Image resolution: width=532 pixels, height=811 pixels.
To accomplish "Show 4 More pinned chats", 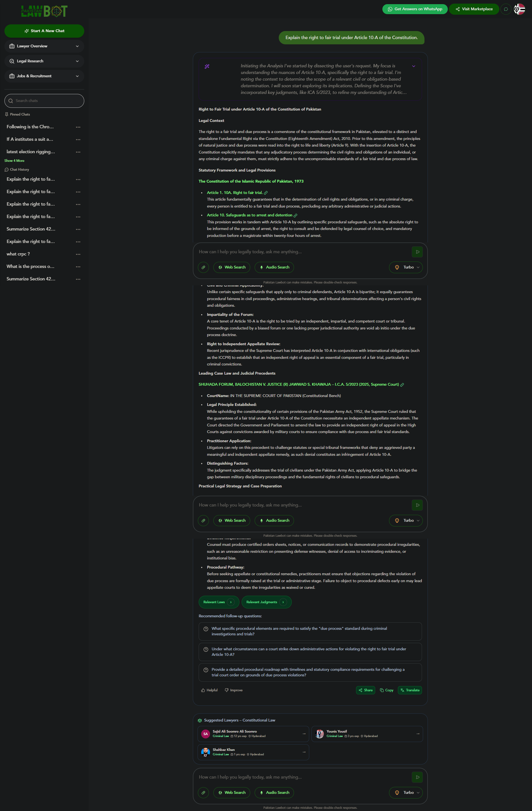I will (14, 161).
